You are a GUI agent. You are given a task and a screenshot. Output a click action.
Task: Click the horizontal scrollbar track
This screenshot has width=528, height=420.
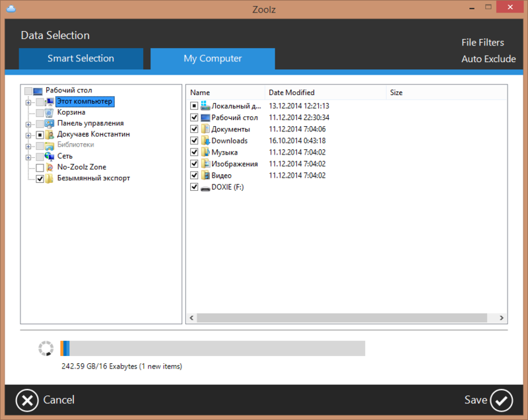pyautogui.click(x=342, y=318)
